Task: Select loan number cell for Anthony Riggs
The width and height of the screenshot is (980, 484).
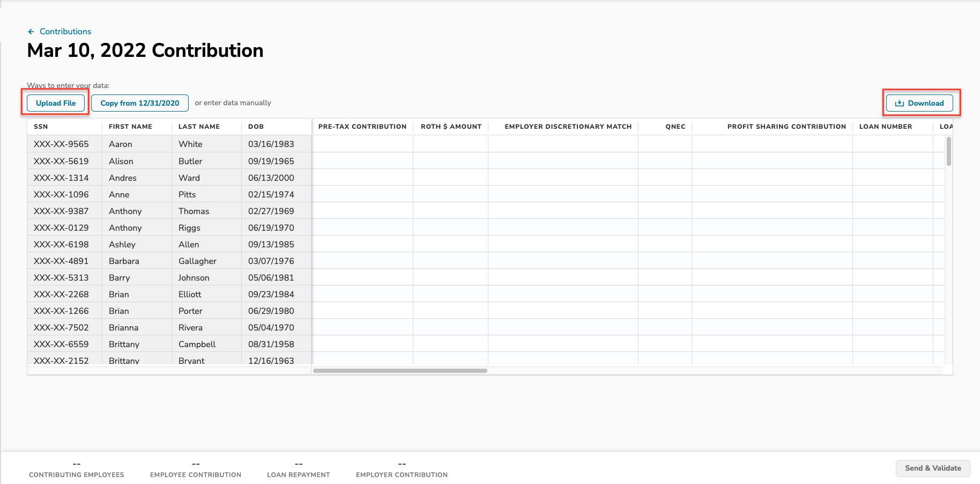Action: pos(893,228)
